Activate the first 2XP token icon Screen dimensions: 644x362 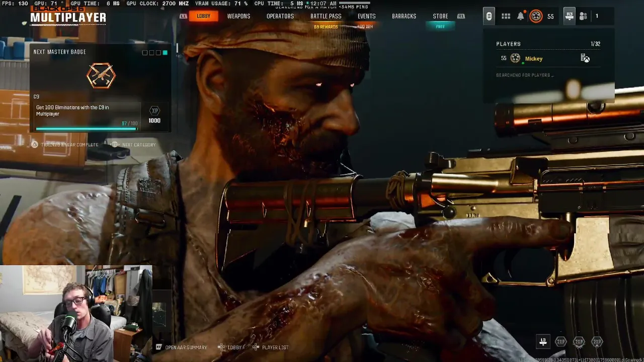click(x=560, y=342)
